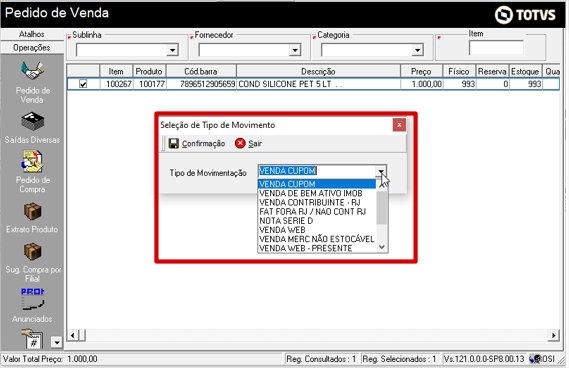The height and width of the screenshot is (368, 569).
Task: Close the Seleção de Tipo de Movimento dialog
Action: click(x=399, y=125)
